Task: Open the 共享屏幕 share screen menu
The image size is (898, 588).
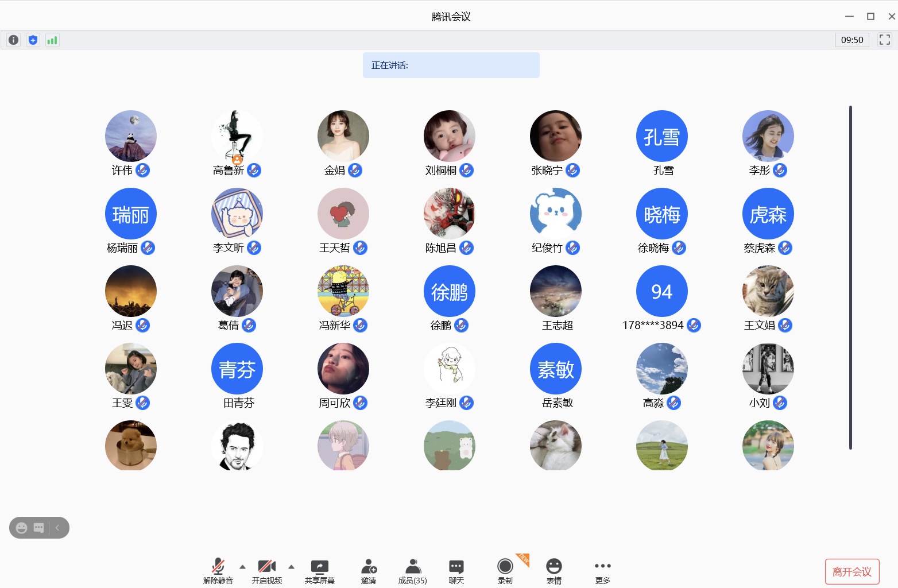Action: [x=319, y=571]
